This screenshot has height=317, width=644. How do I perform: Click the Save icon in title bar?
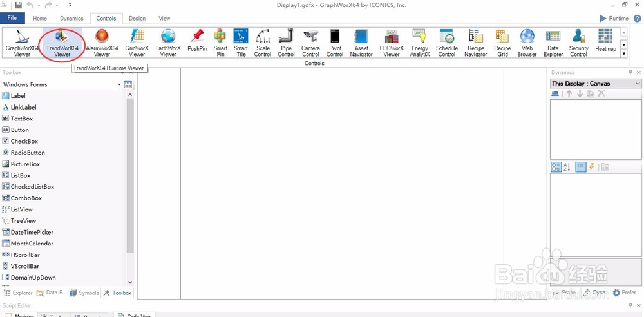click(18, 5)
